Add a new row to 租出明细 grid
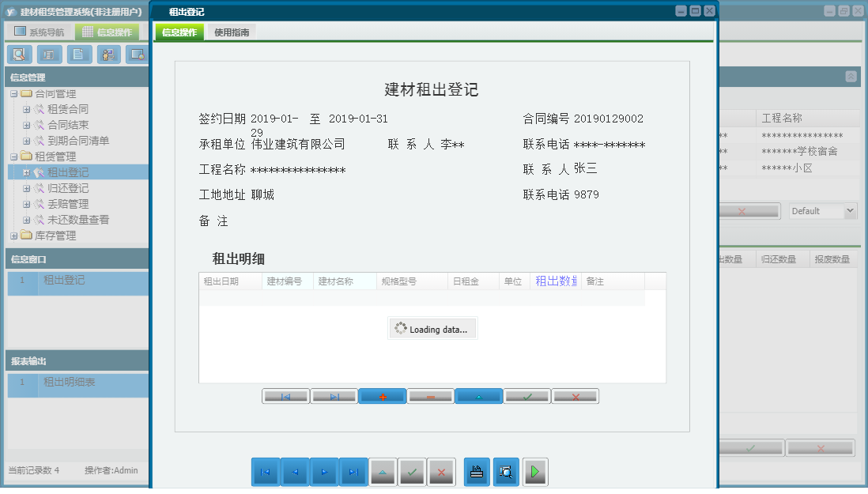 point(383,396)
